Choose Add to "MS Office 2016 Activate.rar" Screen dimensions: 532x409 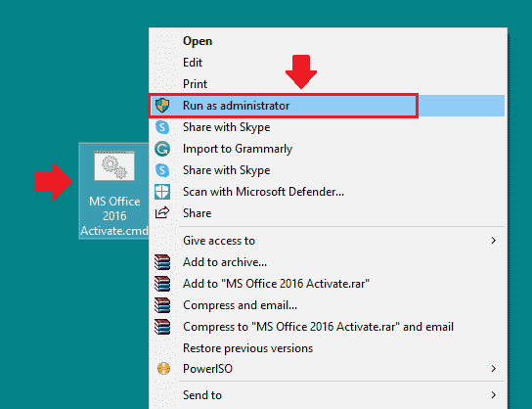pyautogui.click(x=327, y=284)
